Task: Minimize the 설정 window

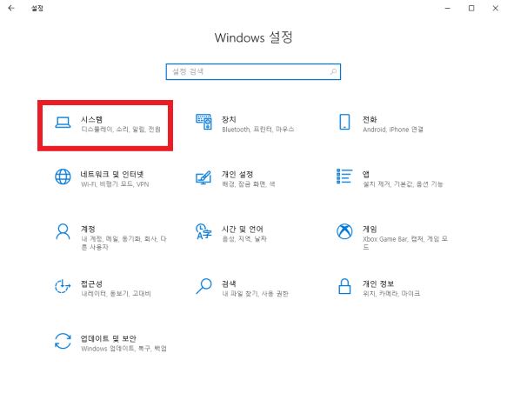Action: point(448,8)
